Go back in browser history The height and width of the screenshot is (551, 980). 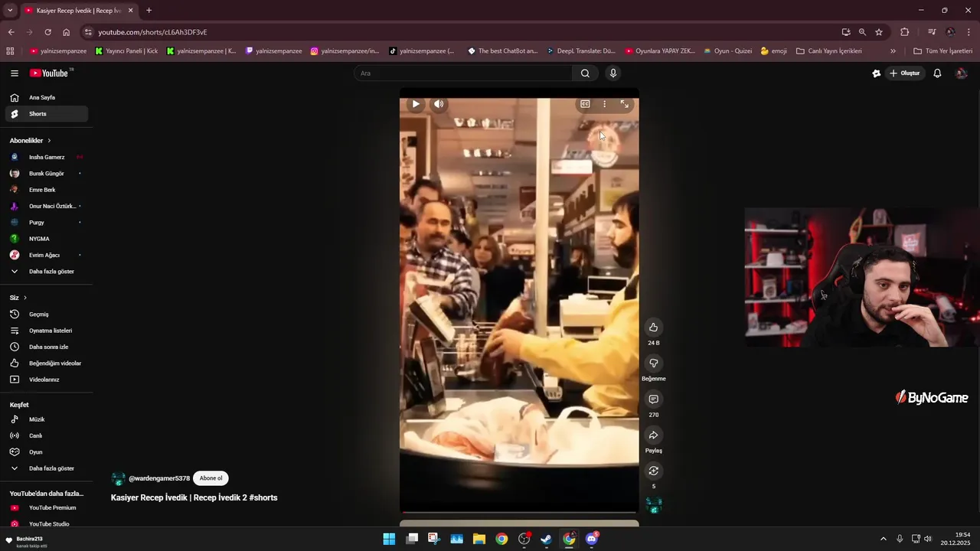(x=11, y=32)
